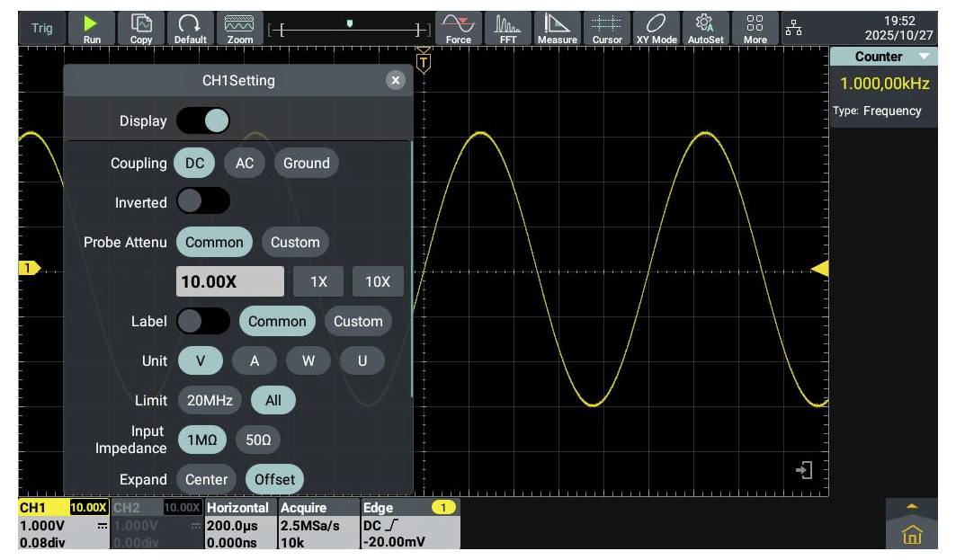
Task: Expand the bottom-right up arrow panel
Action: tap(912, 507)
